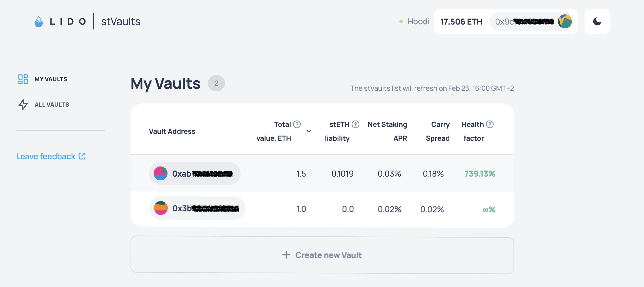Click the wallet avatar icon in header
Viewport: 644px width, 287px height.
pyautogui.click(x=565, y=21)
